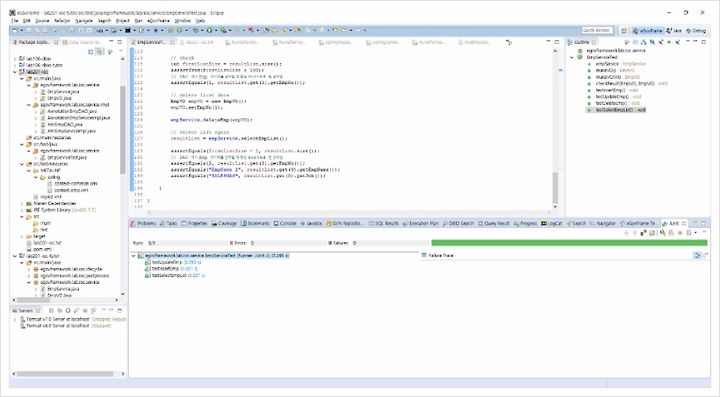Open the Navigator view tab

[x=602, y=223]
